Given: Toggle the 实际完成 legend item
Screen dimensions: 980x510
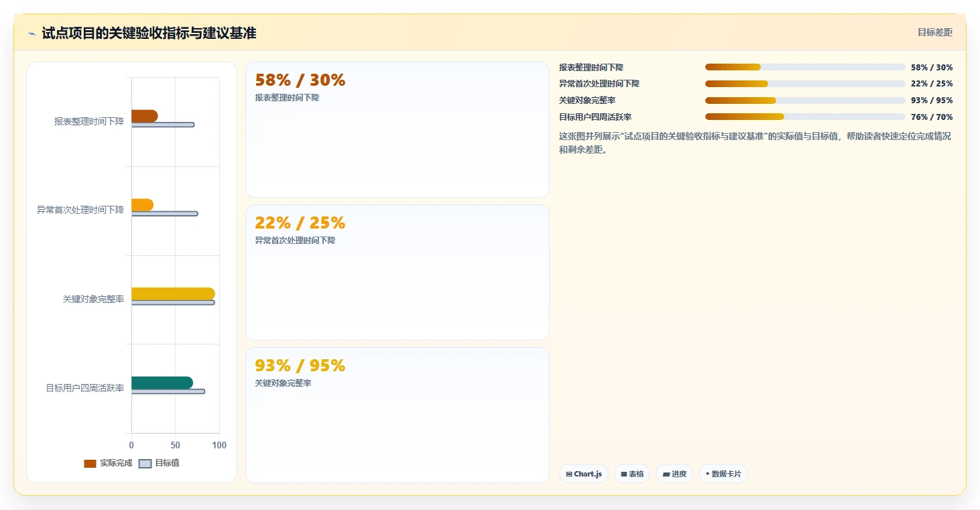Looking at the screenshot, I should click(108, 463).
